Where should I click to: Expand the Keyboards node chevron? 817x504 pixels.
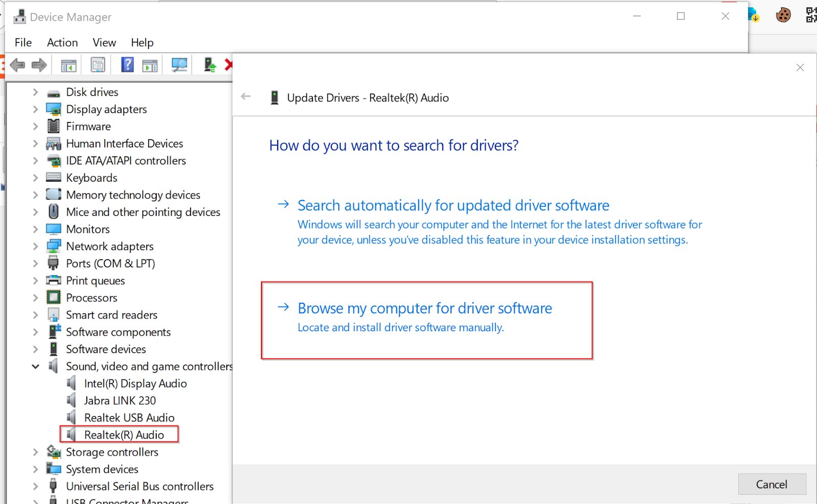35,178
